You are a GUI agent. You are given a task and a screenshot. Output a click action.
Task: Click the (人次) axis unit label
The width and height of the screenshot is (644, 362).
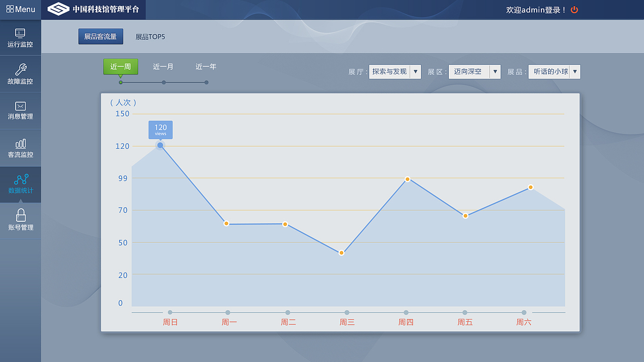123,102
